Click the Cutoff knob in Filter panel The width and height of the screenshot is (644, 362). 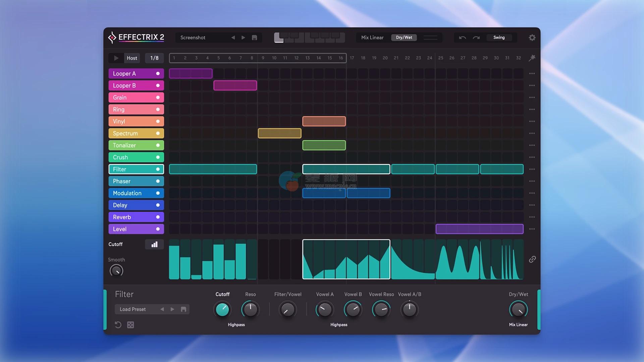click(x=222, y=310)
